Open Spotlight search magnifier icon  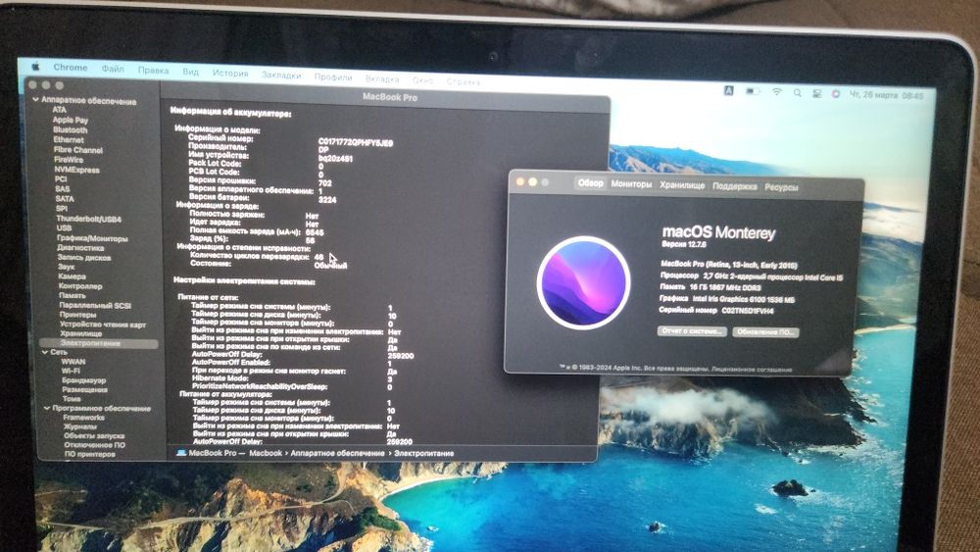797,92
